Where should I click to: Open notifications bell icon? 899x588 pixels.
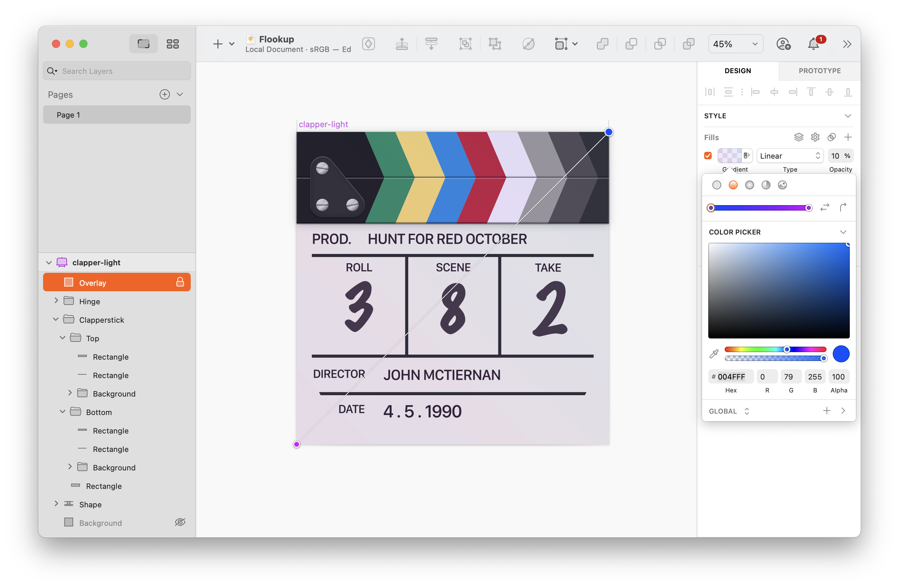(x=813, y=44)
